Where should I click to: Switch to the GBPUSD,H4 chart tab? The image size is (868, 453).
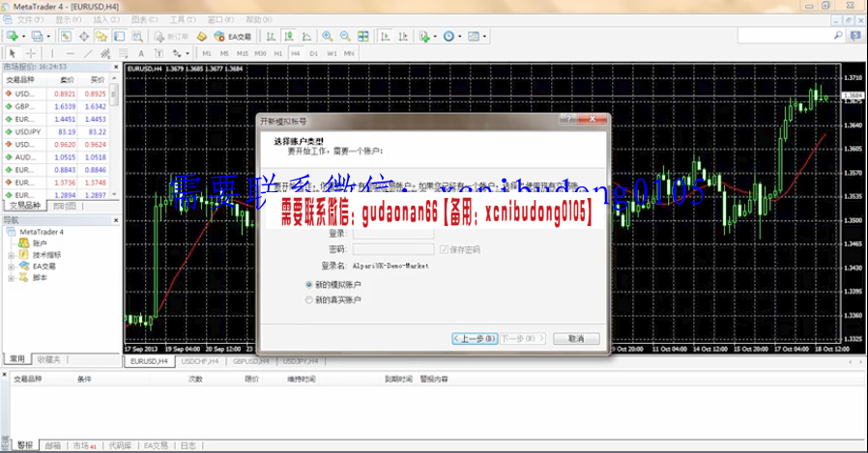coord(250,361)
